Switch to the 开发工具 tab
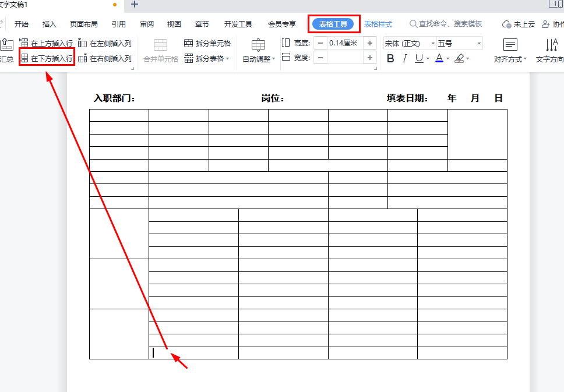Image resolution: width=564 pixels, height=392 pixels. [238, 24]
